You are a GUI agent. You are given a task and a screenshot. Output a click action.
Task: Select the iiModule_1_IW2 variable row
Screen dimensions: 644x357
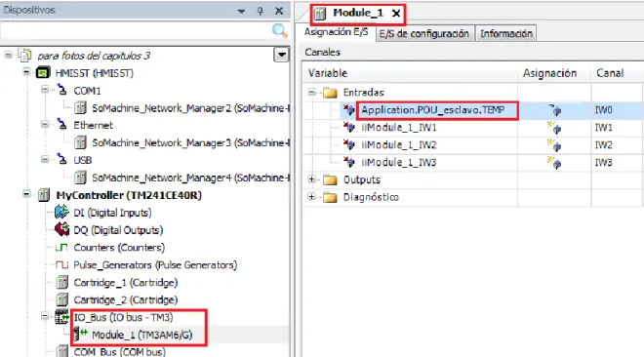(399, 145)
